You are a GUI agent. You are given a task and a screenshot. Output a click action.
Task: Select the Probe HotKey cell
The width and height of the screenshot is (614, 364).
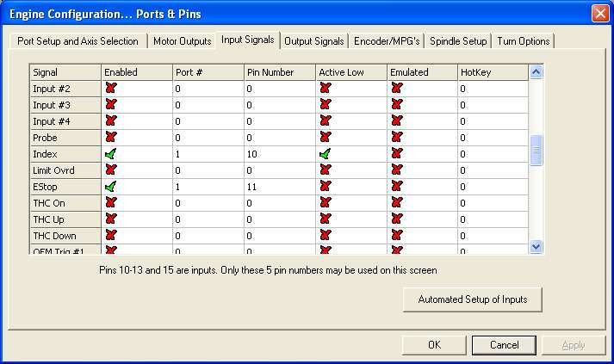(493, 138)
